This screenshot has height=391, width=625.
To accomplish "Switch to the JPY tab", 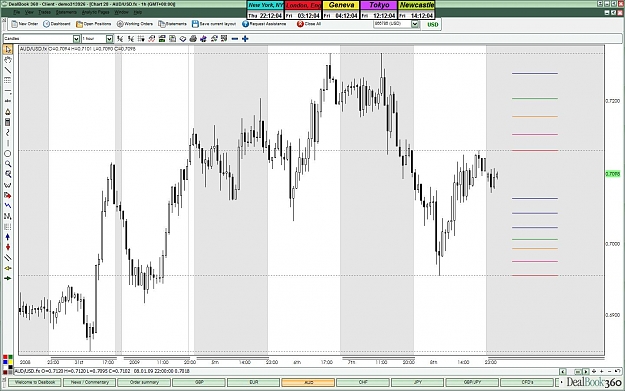I will coord(417,382).
